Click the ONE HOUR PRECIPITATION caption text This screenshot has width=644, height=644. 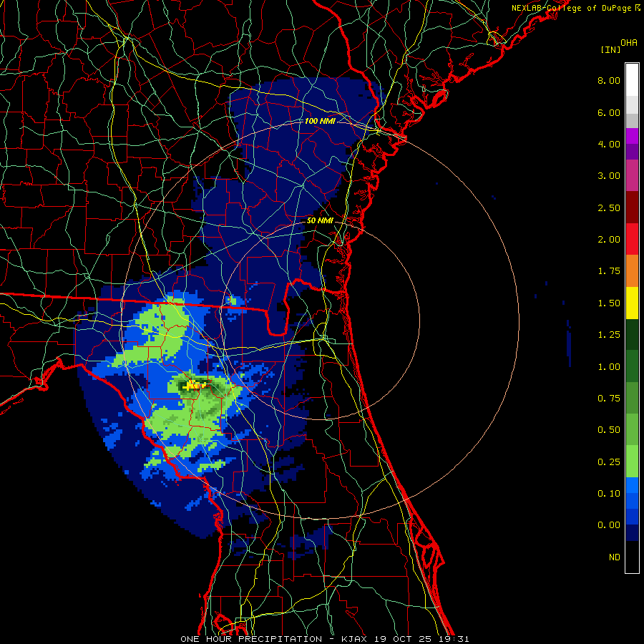click(x=251, y=639)
